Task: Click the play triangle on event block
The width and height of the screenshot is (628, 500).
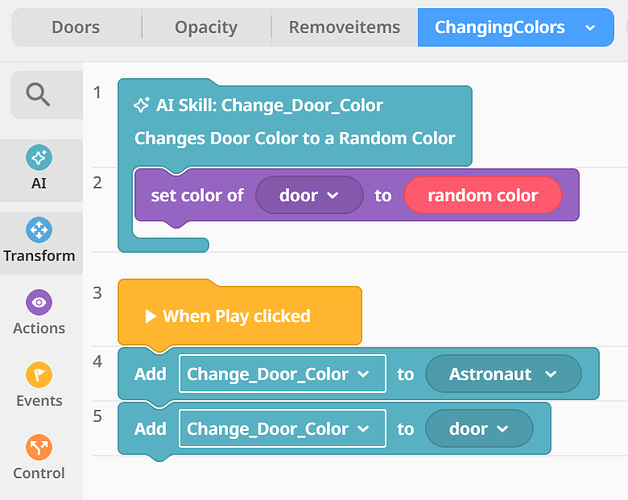Action: tap(150, 316)
